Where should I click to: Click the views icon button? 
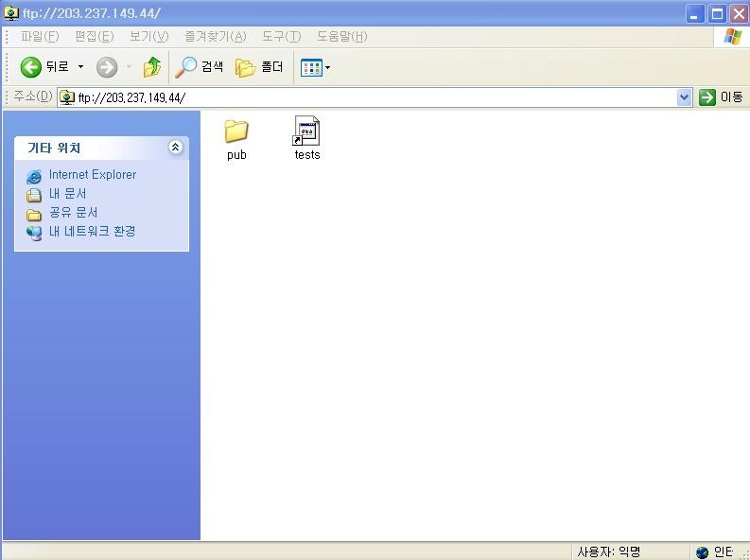(311, 68)
